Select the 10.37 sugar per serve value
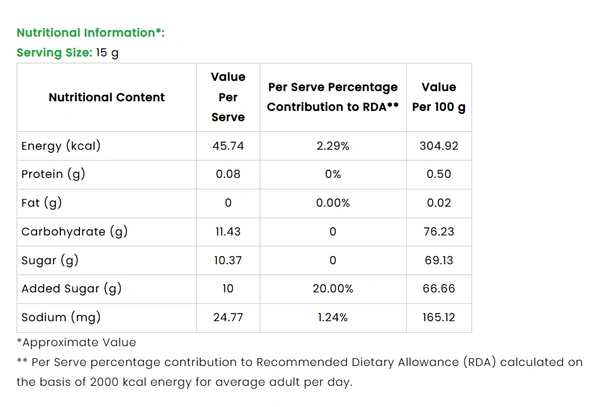The width and height of the screenshot is (600, 407). click(x=228, y=260)
